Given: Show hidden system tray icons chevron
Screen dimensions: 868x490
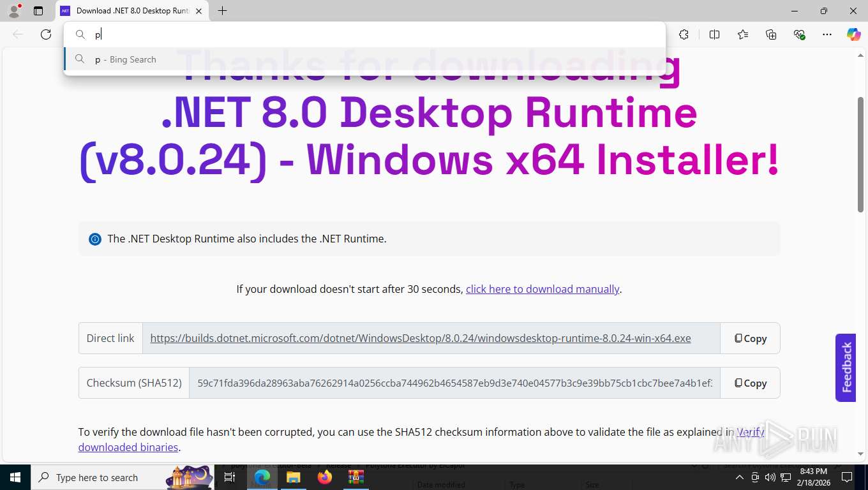Looking at the screenshot, I should [x=740, y=477].
